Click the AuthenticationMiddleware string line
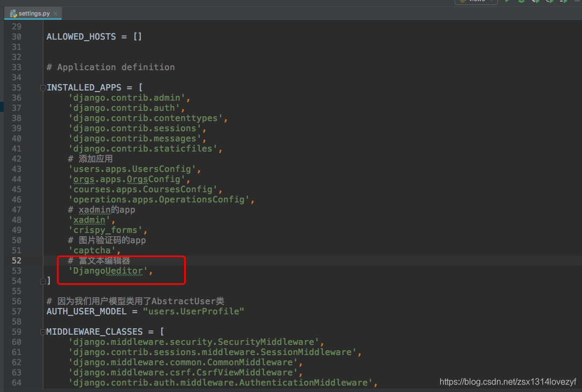This screenshot has height=392, width=582. 220,383
